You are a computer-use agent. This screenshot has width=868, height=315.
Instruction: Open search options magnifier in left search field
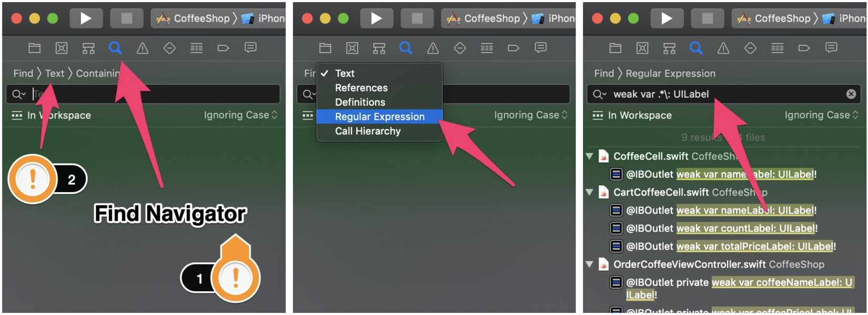click(18, 94)
